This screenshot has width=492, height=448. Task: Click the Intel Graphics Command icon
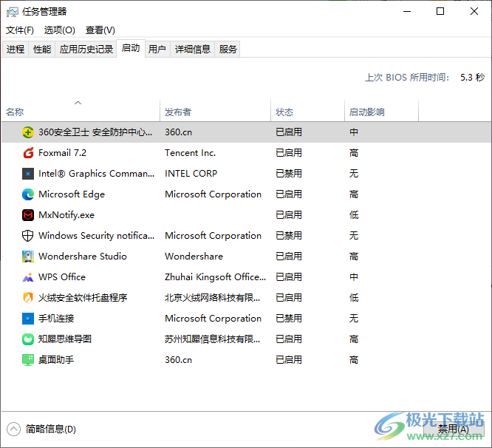pos(28,174)
